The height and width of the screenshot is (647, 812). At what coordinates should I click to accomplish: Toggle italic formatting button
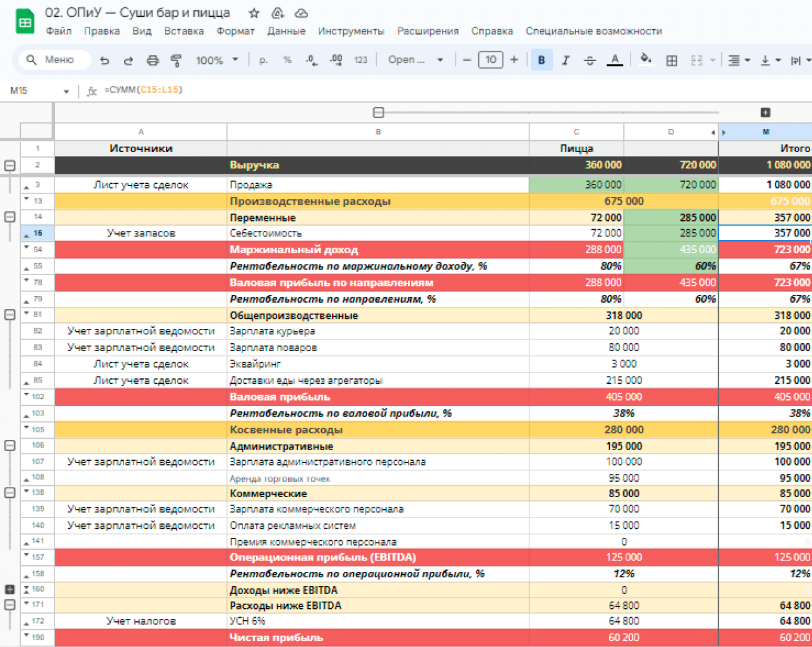[565, 60]
